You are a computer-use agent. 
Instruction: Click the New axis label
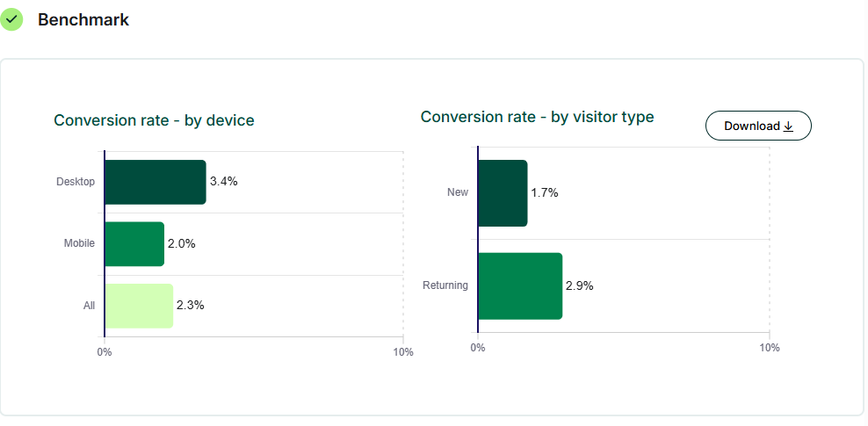pos(458,192)
